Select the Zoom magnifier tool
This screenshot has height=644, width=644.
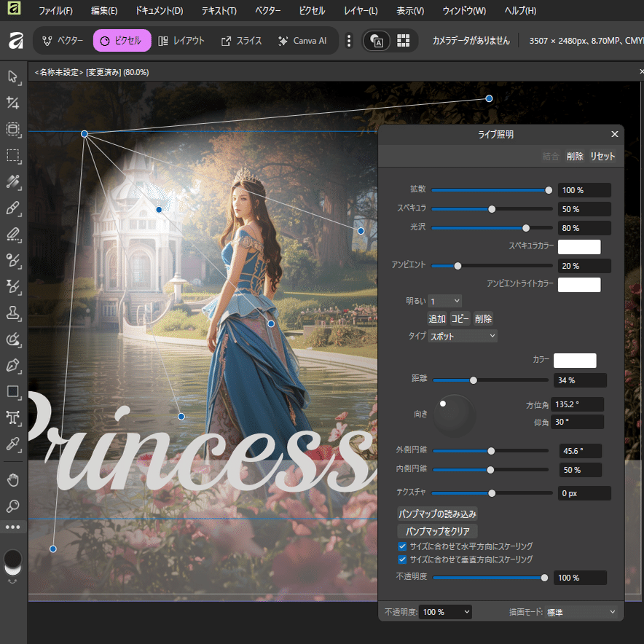point(12,506)
